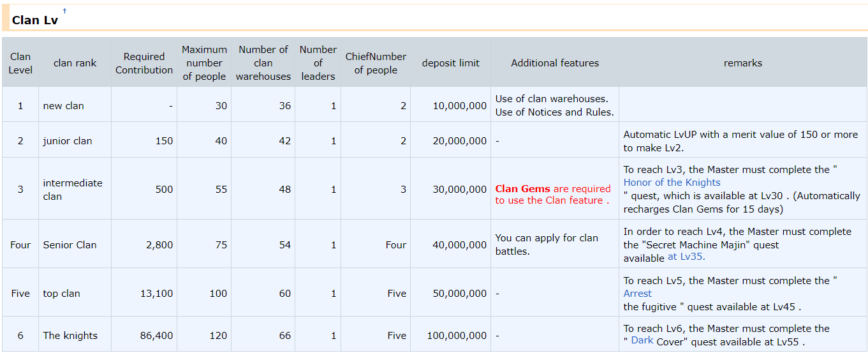Click the dagger anchor beside Clan Lv heading
Image resolution: width=868 pixels, height=353 pixels.
pos(64,11)
